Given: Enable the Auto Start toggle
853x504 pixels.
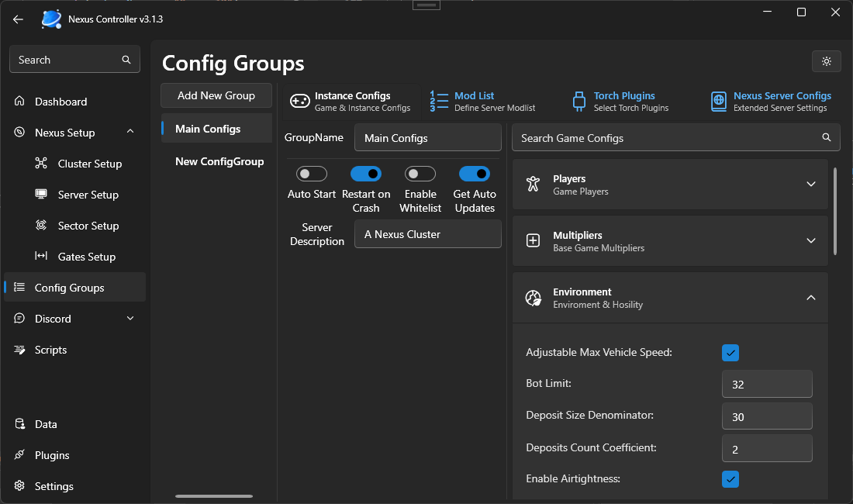Looking at the screenshot, I should pyautogui.click(x=312, y=174).
